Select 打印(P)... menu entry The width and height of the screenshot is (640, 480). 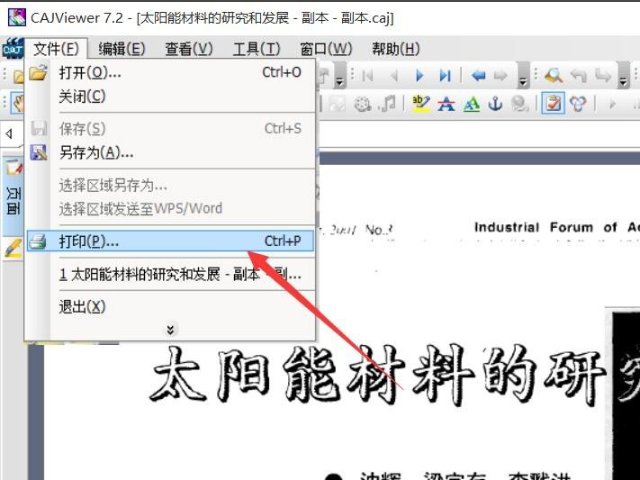171,241
